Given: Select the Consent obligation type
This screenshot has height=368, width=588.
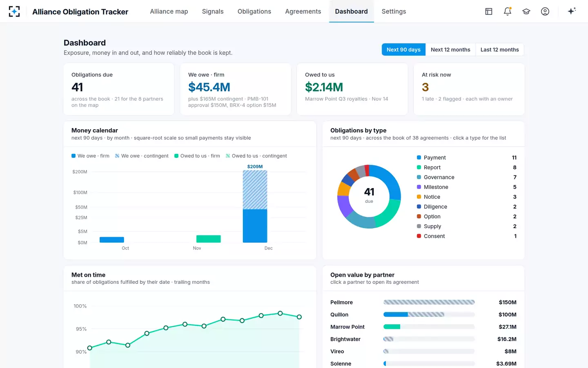Looking at the screenshot, I should pyautogui.click(x=467, y=236).
